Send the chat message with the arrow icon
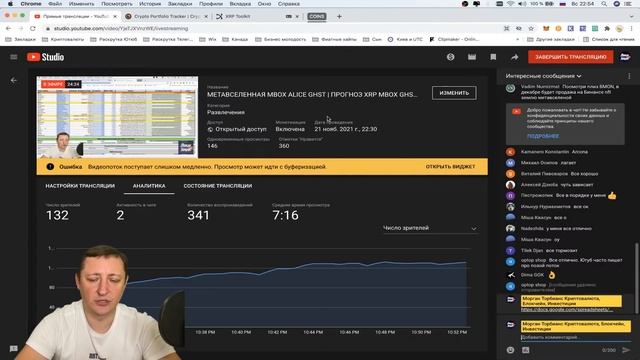The height and width of the screenshot is (360, 640). (626, 350)
